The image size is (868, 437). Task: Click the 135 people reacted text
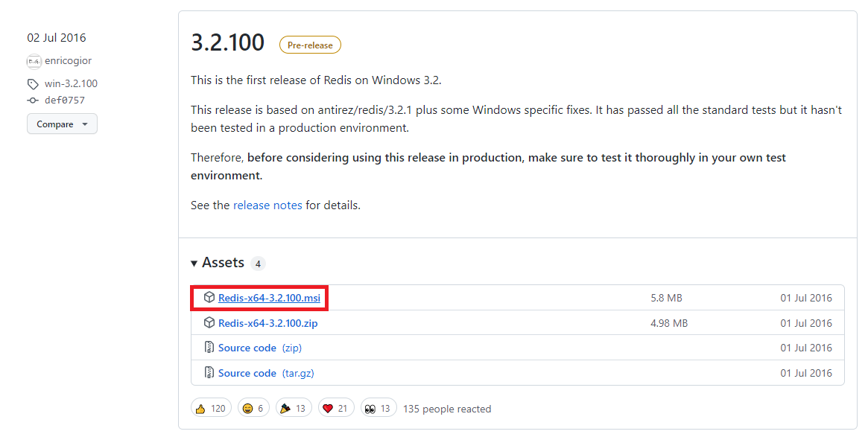pyautogui.click(x=447, y=409)
